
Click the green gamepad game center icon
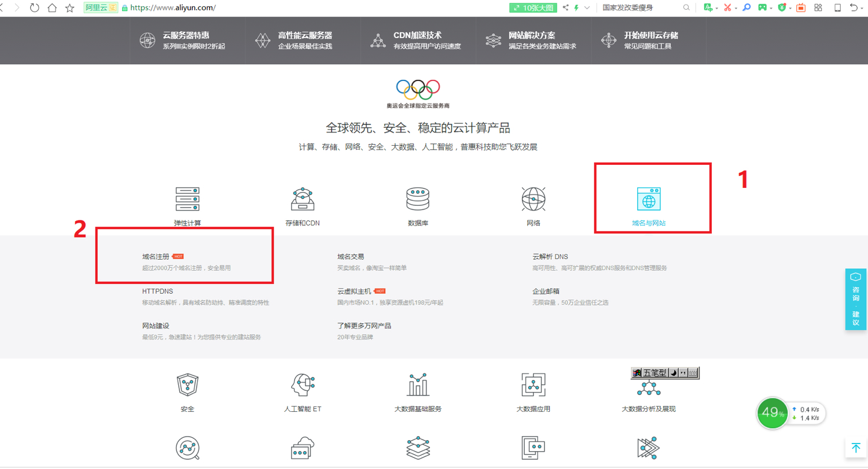click(x=763, y=8)
